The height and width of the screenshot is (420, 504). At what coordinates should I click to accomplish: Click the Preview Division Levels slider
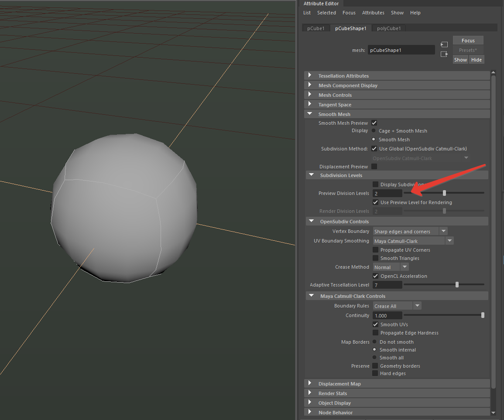[x=444, y=193]
